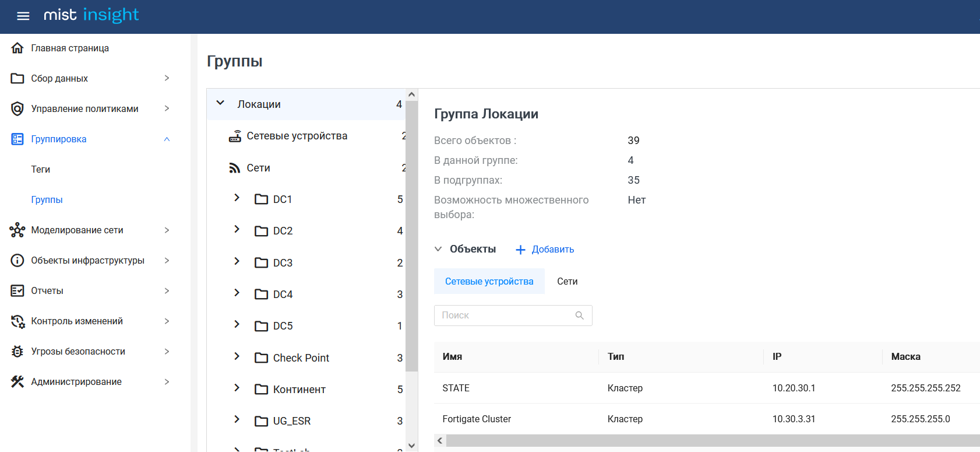Click the home icon for Главная страница
Viewport: 980px width, 452px height.
[x=17, y=48]
